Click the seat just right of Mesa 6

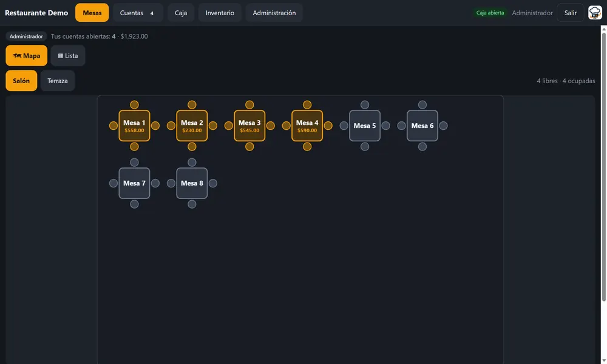coord(443,126)
